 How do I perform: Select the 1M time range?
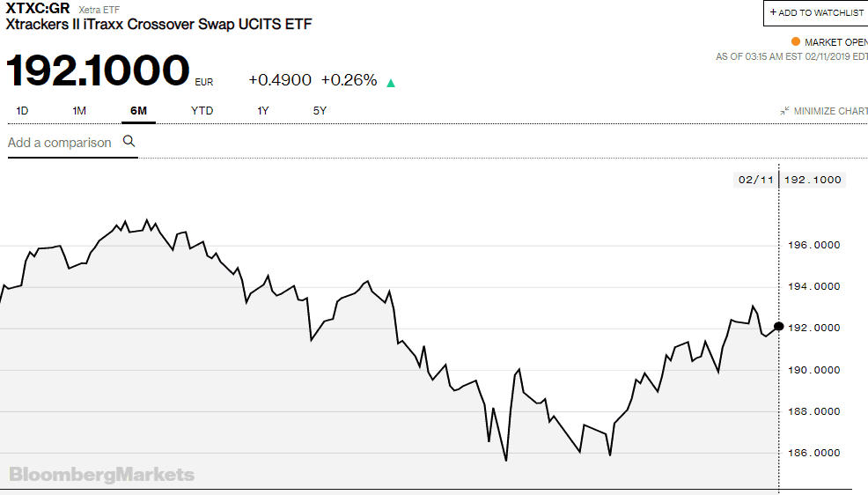tap(79, 111)
